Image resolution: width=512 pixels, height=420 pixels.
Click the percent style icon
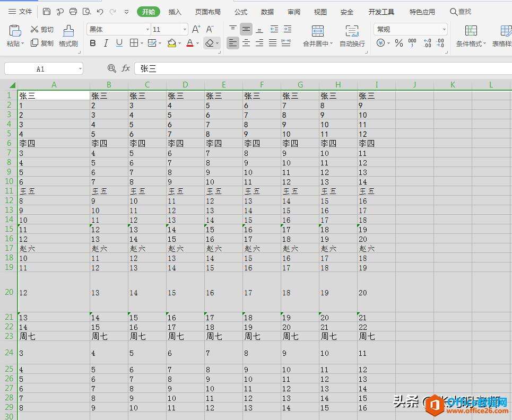[x=399, y=43]
